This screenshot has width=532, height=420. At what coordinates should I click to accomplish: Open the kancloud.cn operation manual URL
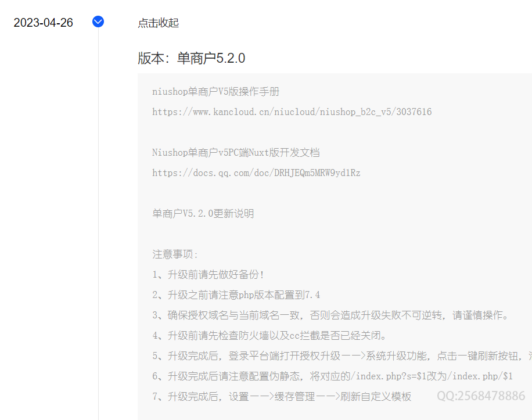[292, 112]
